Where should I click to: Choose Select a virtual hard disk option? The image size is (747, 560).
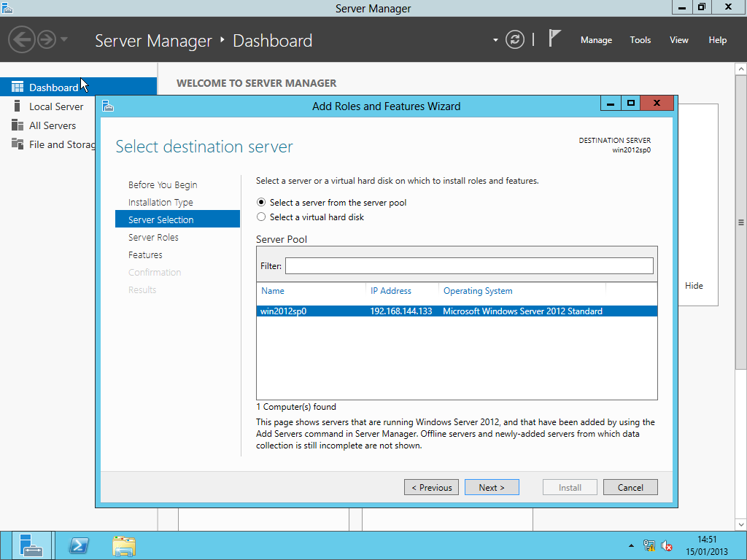[x=262, y=217]
